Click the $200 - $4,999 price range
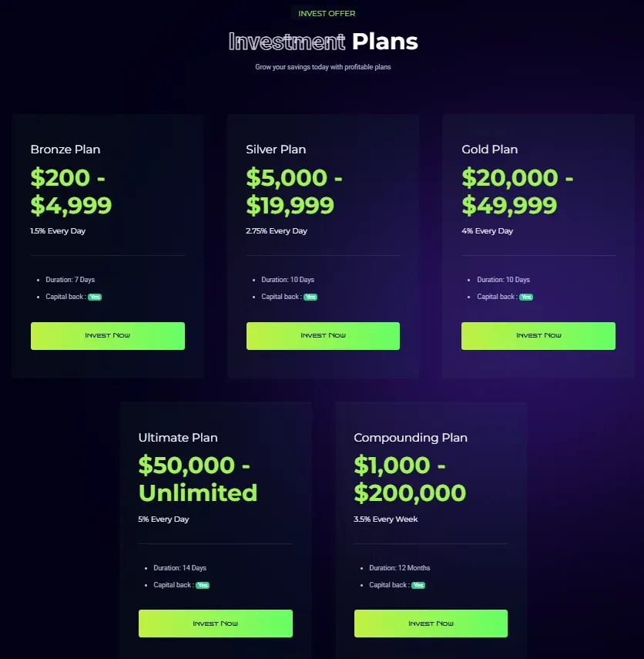The height and width of the screenshot is (659, 644). click(71, 191)
